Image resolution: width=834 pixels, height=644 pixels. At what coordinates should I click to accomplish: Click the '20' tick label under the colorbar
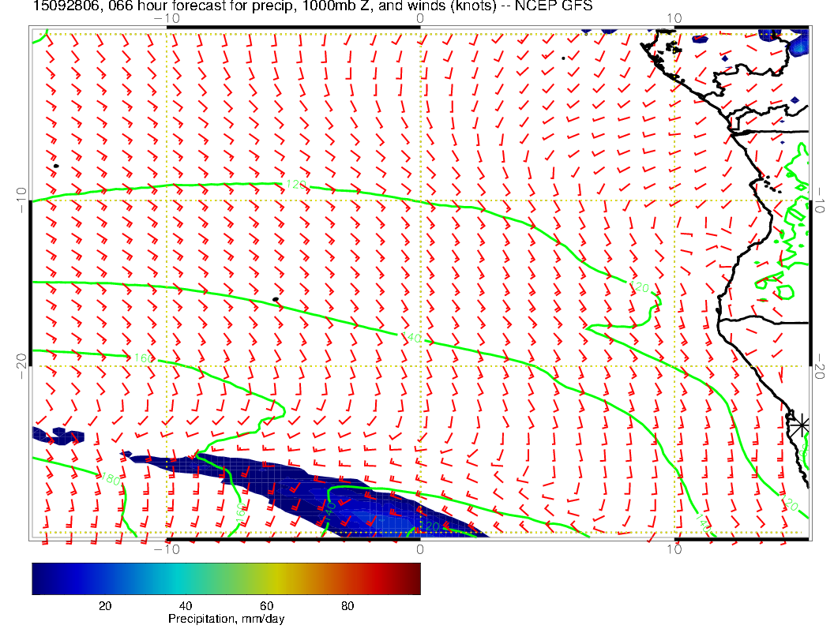click(x=105, y=606)
